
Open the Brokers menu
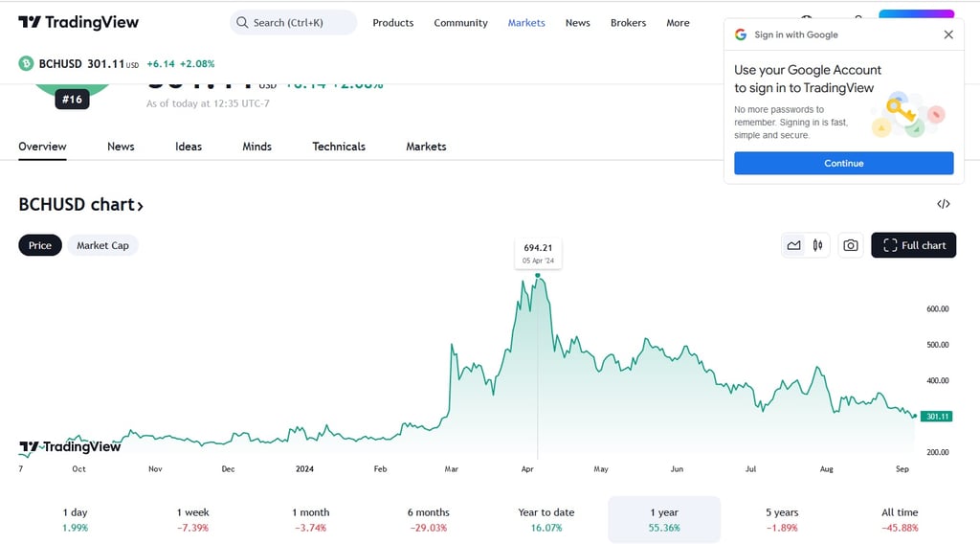[x=628, y=23]
